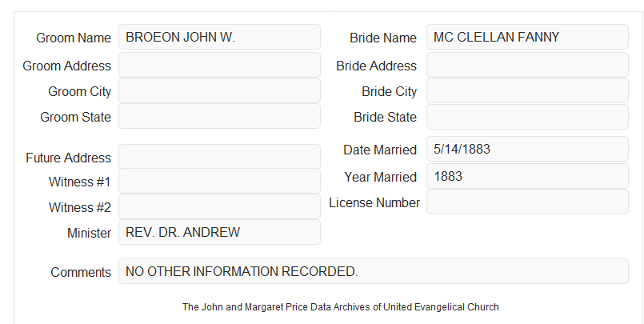The image size is (644, 324).
Task: Click the License Number input field
Action: click(527, 202)
